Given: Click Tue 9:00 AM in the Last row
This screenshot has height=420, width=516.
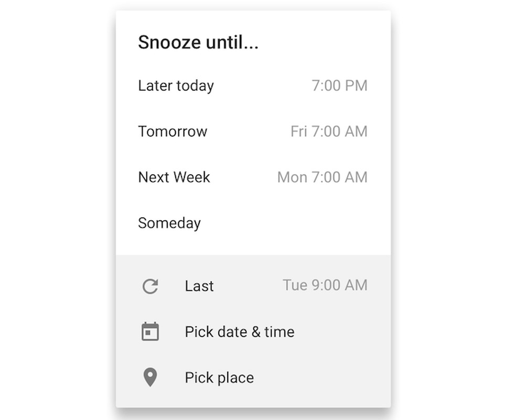Looking at the screenshot, I should [325, 285].
